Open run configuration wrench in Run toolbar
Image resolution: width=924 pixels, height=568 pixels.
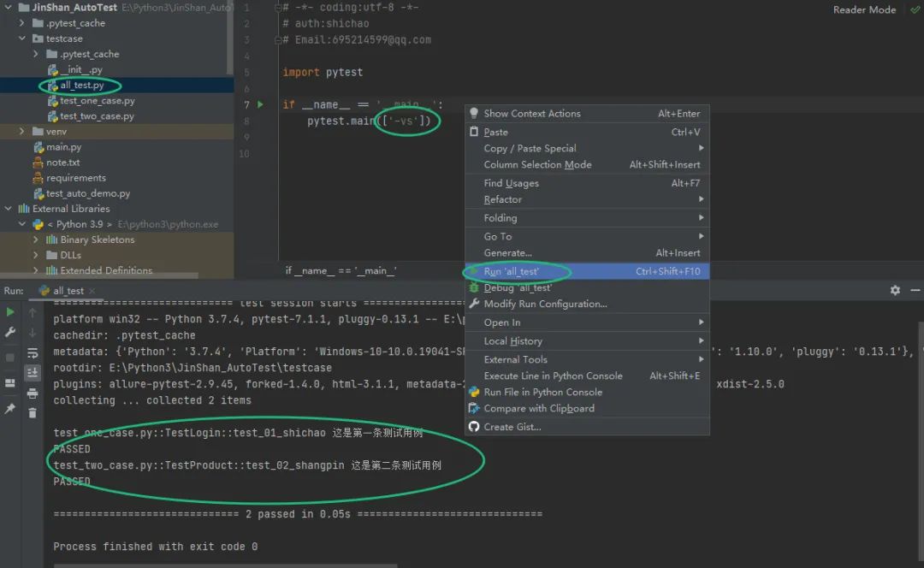click(x=10, y=332)
